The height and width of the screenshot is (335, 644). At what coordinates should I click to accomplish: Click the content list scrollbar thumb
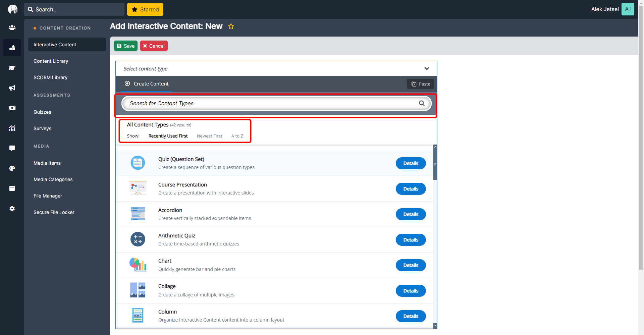coord(435,164)
